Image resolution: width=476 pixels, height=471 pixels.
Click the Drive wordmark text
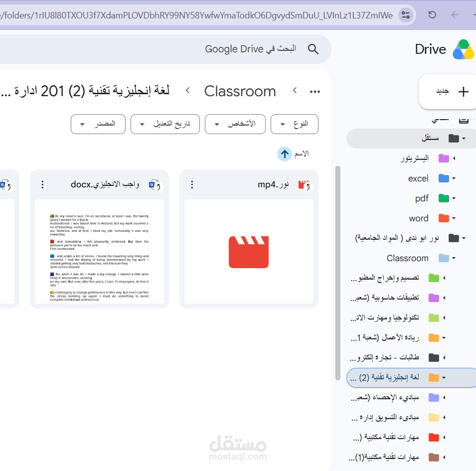(x=430, y=49)
